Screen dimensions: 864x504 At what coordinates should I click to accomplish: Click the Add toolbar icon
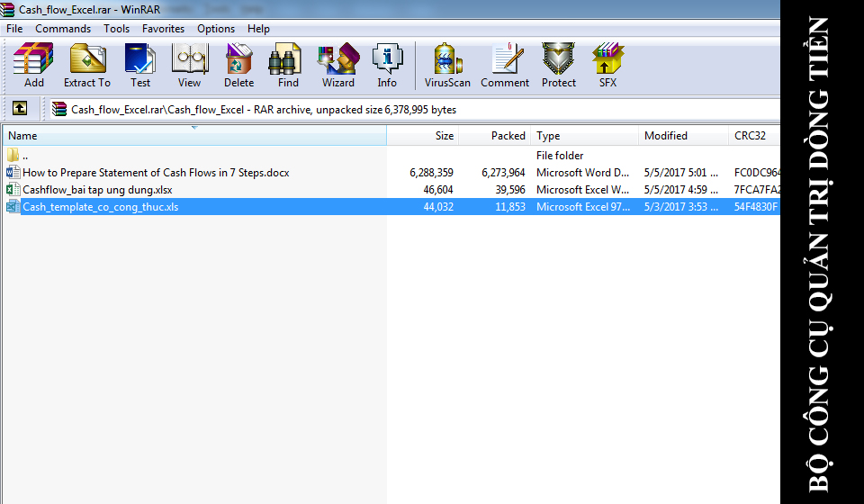click(x=33, y=58)
